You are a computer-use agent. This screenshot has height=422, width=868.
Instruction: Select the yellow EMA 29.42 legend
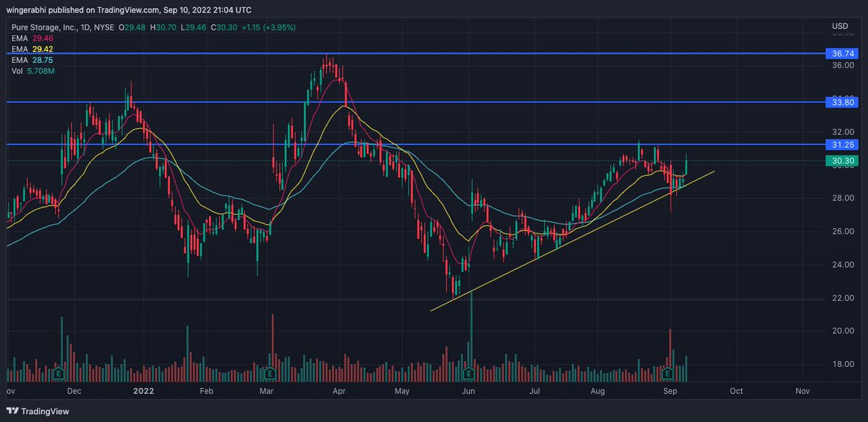[33, 48]
